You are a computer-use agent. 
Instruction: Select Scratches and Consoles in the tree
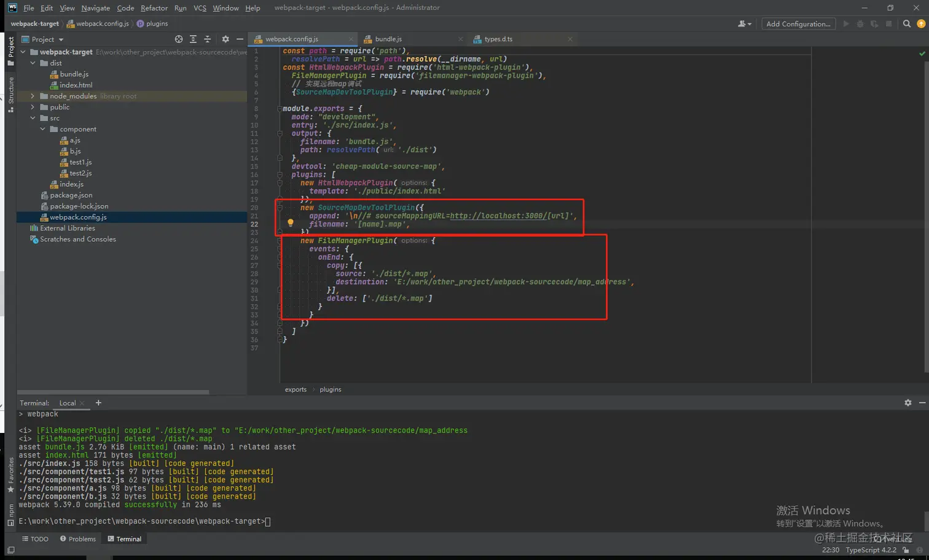[77, 239]
